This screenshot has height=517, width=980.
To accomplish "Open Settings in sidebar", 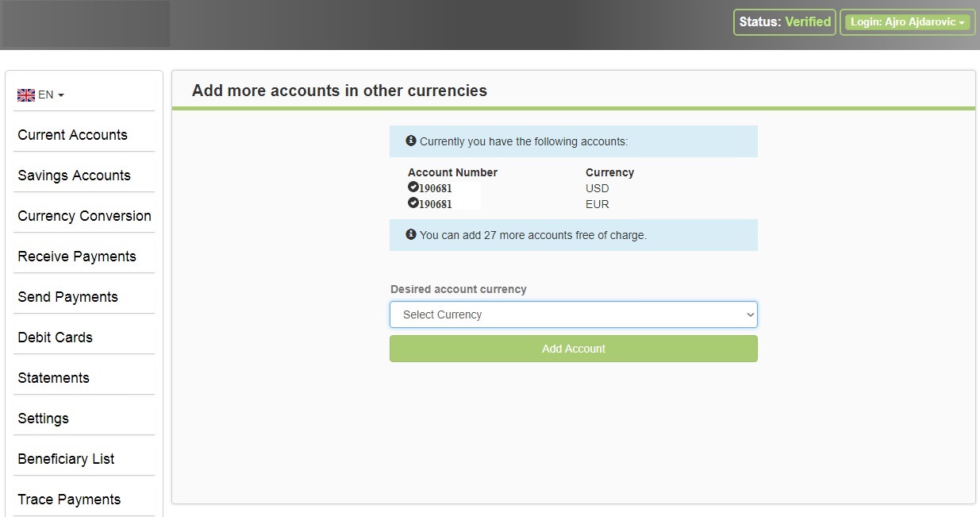I will coord(43,419).
